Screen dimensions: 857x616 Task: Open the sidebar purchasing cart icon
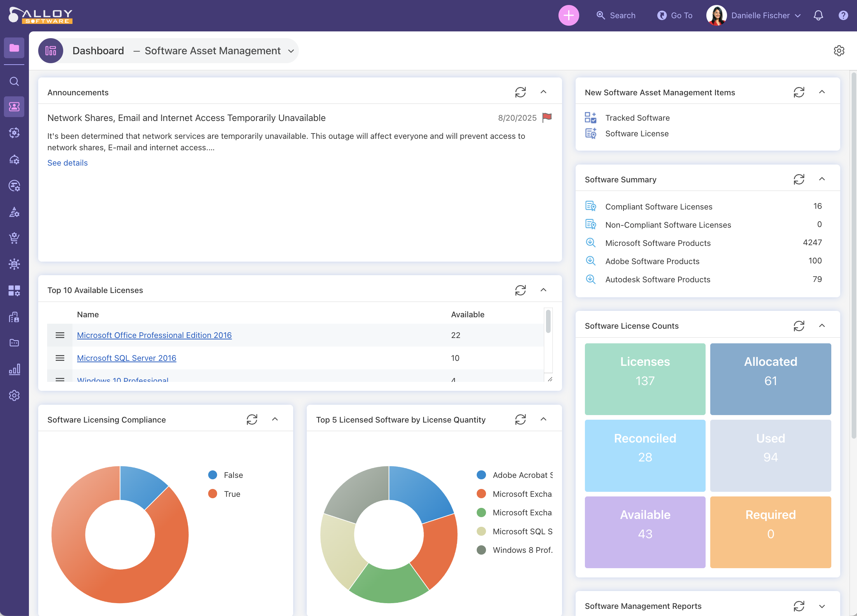[x=14, y=238]
